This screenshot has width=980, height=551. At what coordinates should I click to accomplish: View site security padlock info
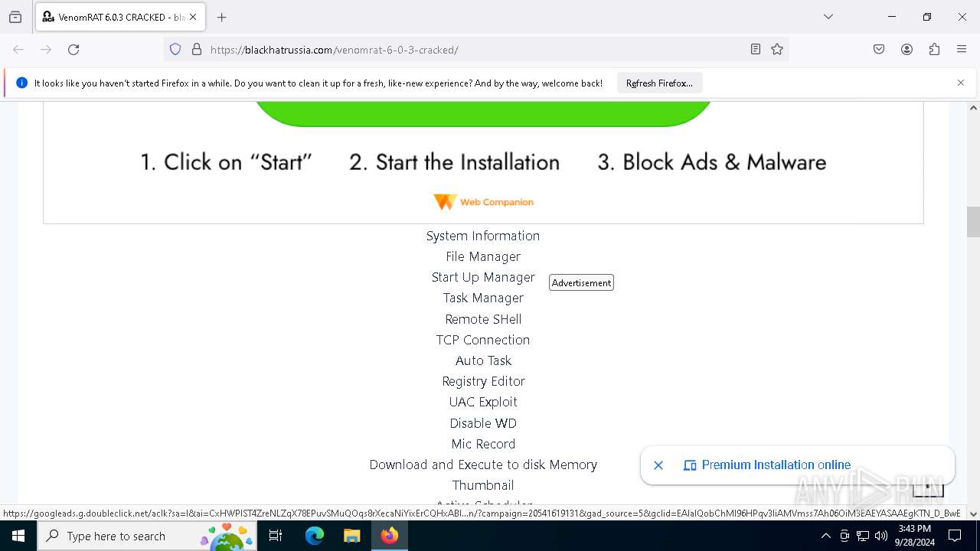click(x=197, y=50)
